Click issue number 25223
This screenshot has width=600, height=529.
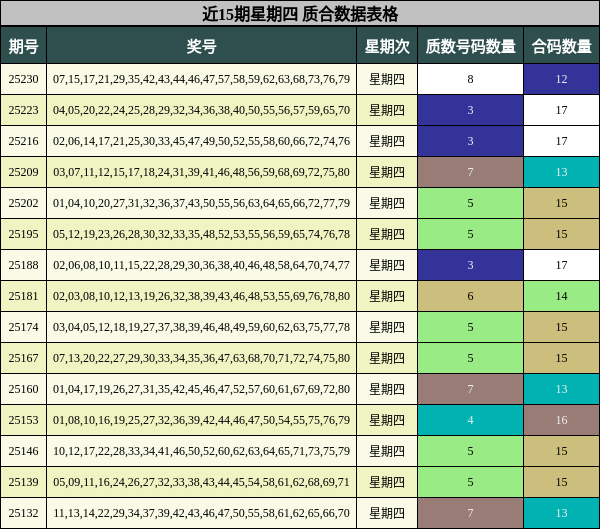23,110
